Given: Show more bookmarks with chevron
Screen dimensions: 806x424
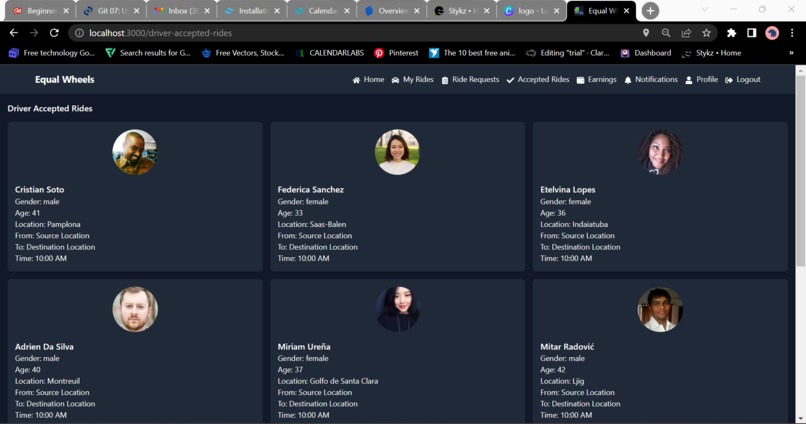Looking at the screenshot, I should [x=791, y=53].
